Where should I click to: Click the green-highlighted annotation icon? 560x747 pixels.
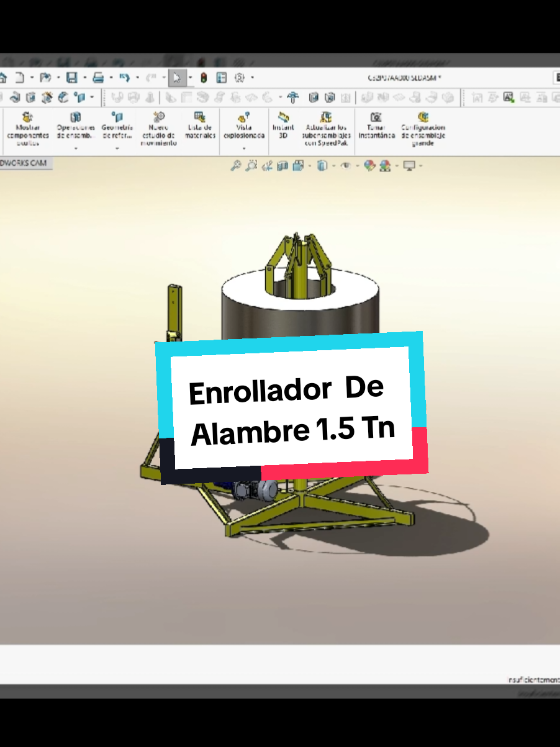[x=509, y=97]
